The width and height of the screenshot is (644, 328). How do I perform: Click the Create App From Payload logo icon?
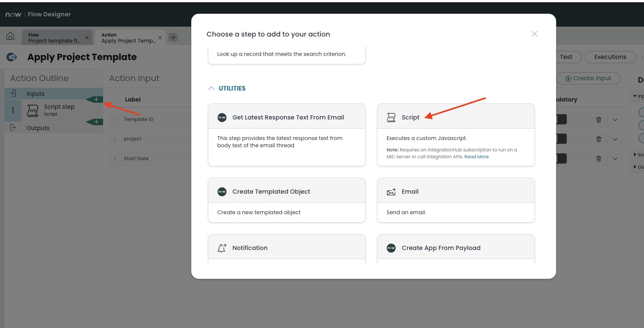391,248
